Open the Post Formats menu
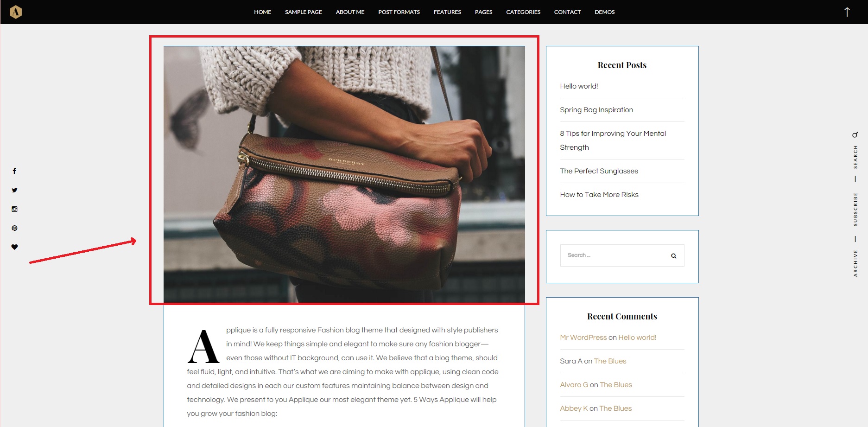This screenshot has width=868, height=427. (399, 12)
